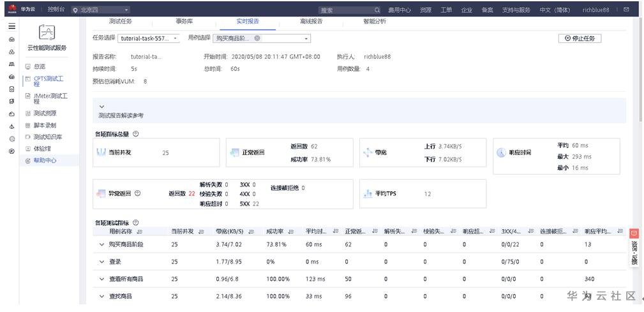
Task: Click the search magnifier icon in top bar
Action: [x=377, y=10]
